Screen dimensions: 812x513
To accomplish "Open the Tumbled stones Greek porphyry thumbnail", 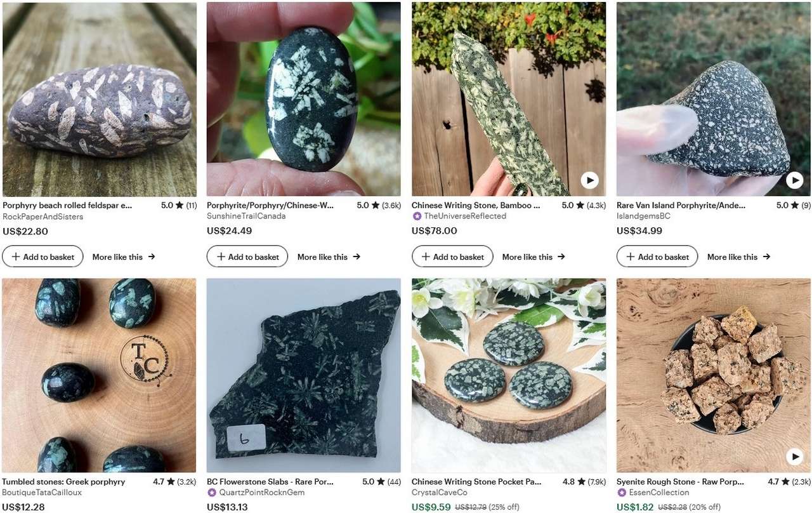I will [100, 376].
